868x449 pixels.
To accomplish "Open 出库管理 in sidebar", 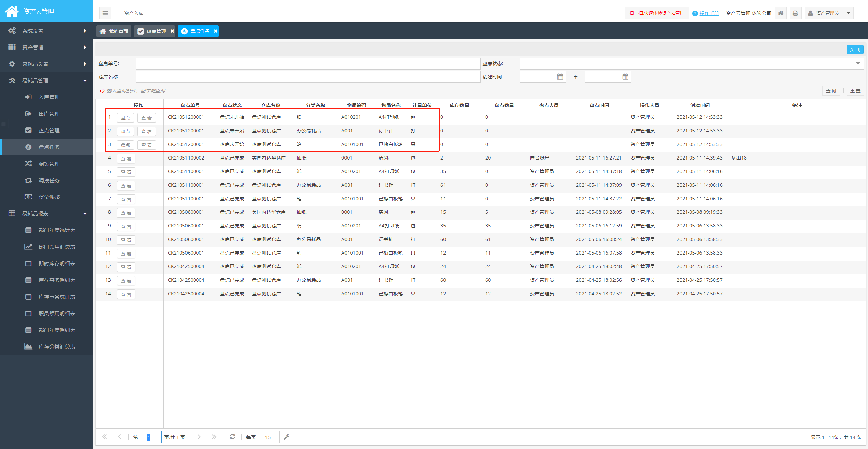I will coord(46,114).
